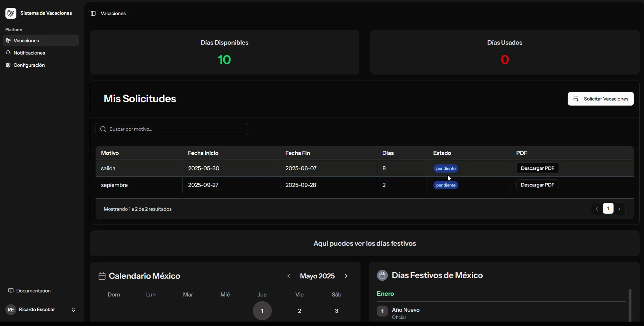
Task: Click the Vacaciones palm tree icon
Action: click(8, 41)
